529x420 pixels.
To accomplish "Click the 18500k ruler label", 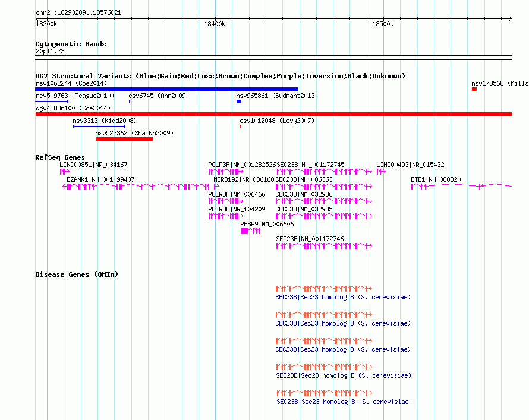I will pos(383,24).
